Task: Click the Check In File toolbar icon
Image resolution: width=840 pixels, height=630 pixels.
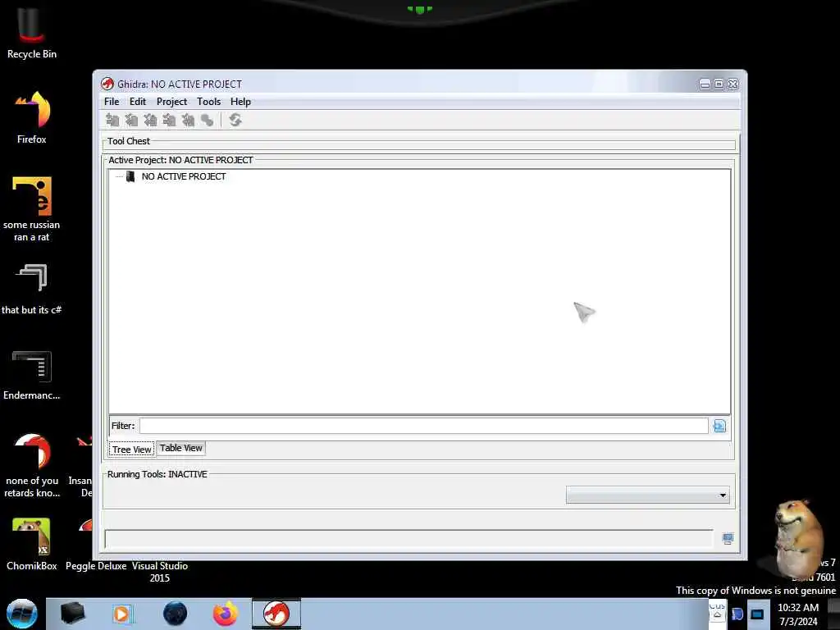Action: [169, 121]
